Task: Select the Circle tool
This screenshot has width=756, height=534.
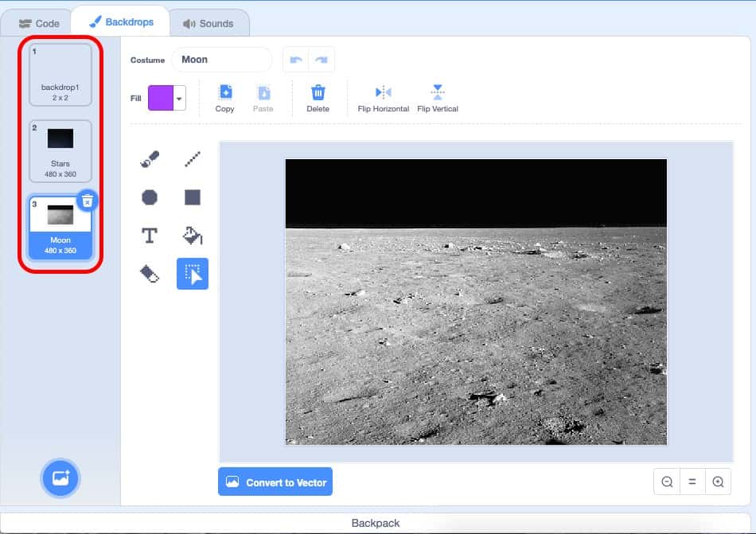Action: [x=150, y=197]
